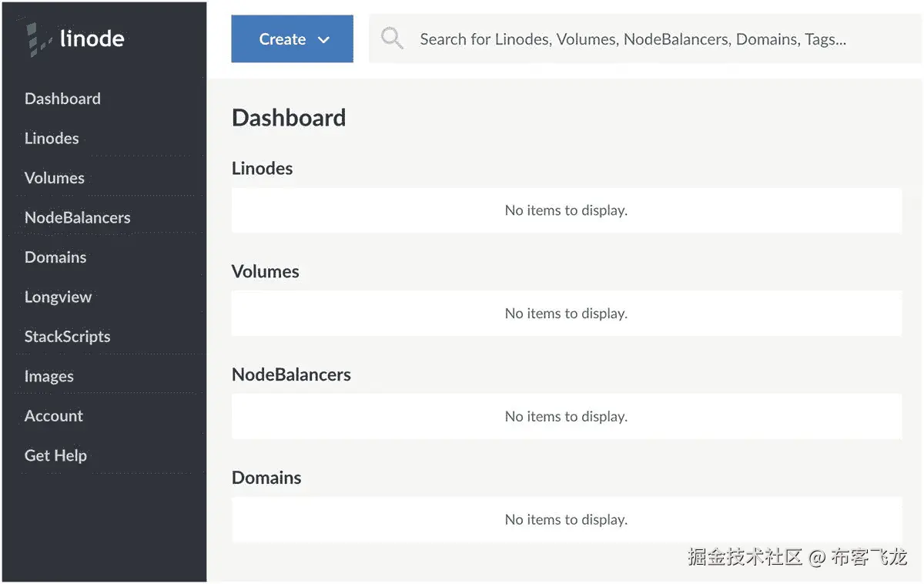Viewport: 924px width, 584px height.
Task: Click 'No items to display.' under Linodes
Action: [x=566, y=210]
